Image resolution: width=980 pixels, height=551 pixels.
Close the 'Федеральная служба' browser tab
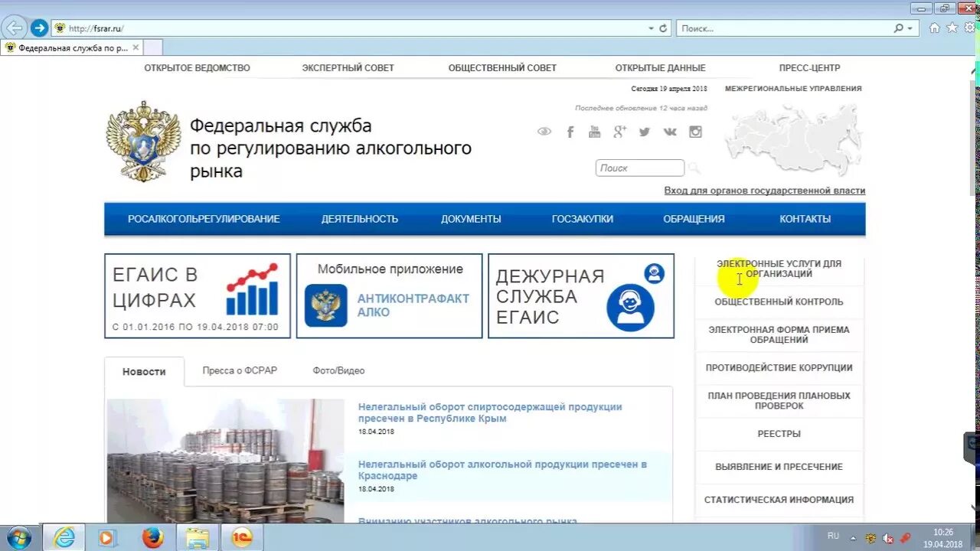pos(136,47)
